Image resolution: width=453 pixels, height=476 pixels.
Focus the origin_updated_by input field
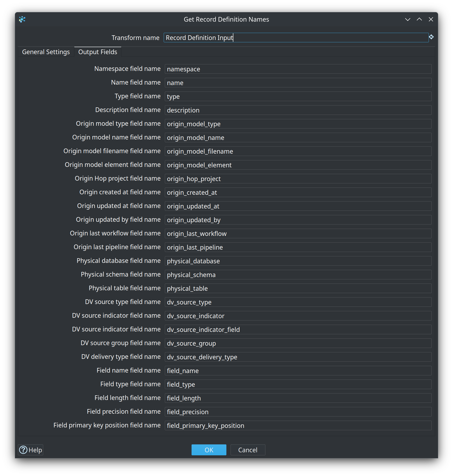298,220
